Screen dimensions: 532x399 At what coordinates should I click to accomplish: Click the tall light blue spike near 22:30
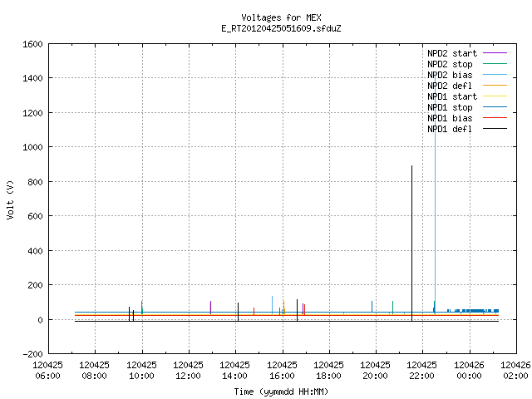coord(435,194)
